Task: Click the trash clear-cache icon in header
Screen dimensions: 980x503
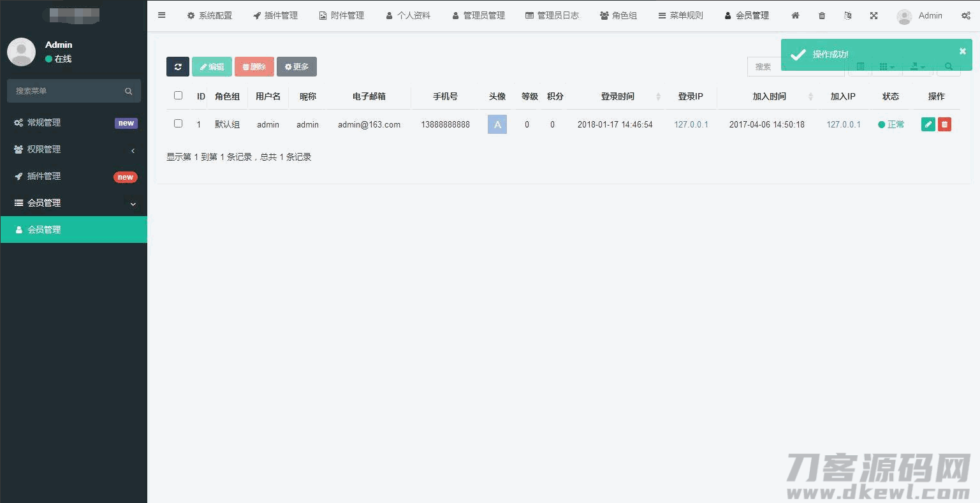Action: click(x=822, y=16)
